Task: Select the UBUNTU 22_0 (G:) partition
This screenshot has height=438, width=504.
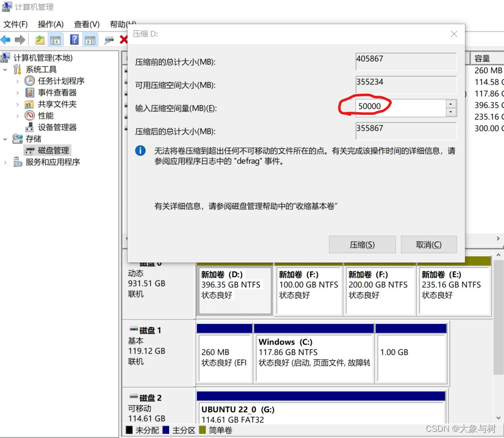Action: coord(320,413)
